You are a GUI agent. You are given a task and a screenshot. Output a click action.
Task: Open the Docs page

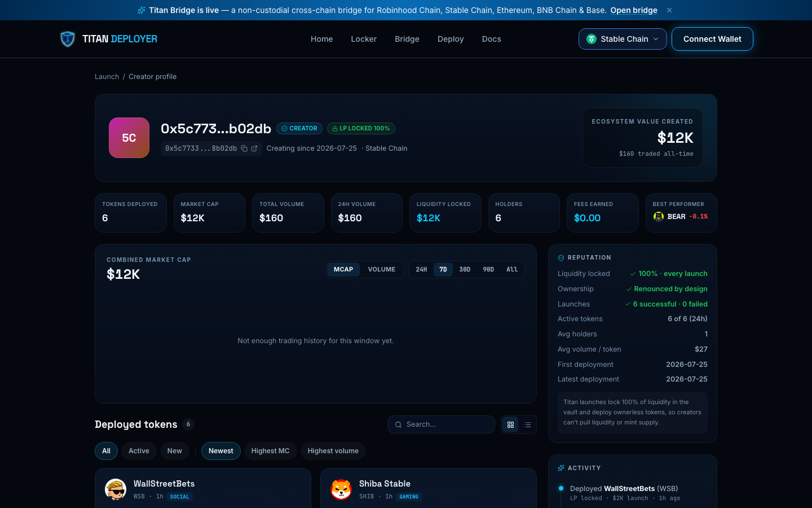pyautogui.click(x=492, y=39)
